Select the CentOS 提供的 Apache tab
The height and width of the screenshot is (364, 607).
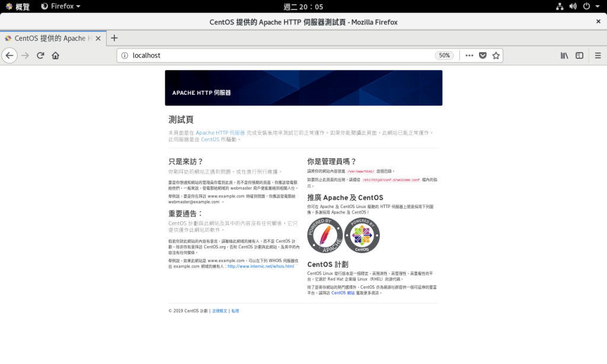tap(53, 39)
